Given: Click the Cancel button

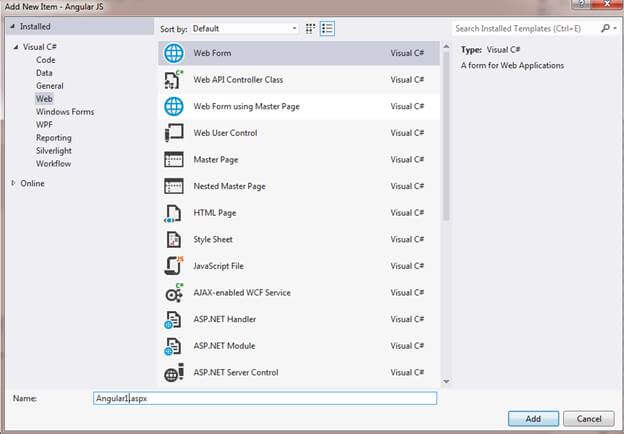Looking at the screenshot, I should [x=589, y=419].
